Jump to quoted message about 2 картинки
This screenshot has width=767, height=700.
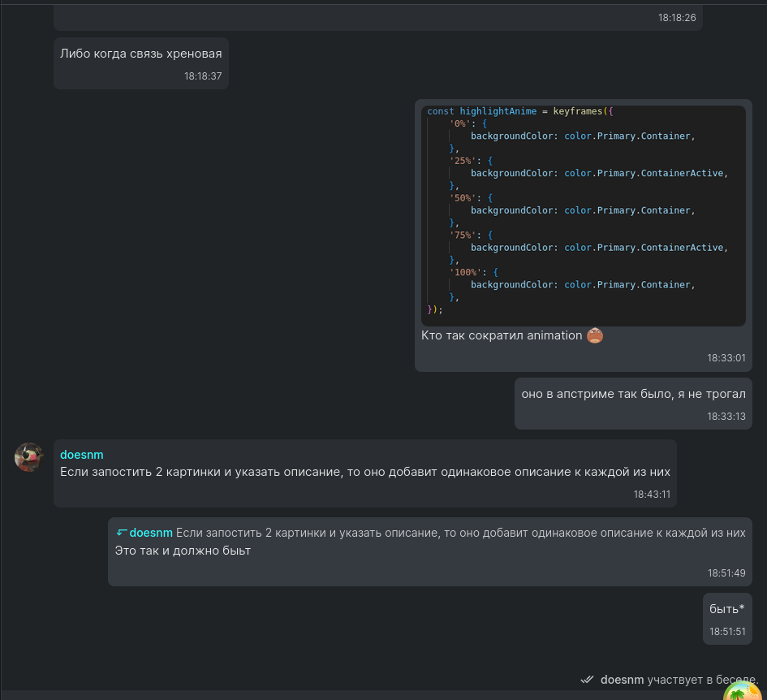[x=460, y=533]
